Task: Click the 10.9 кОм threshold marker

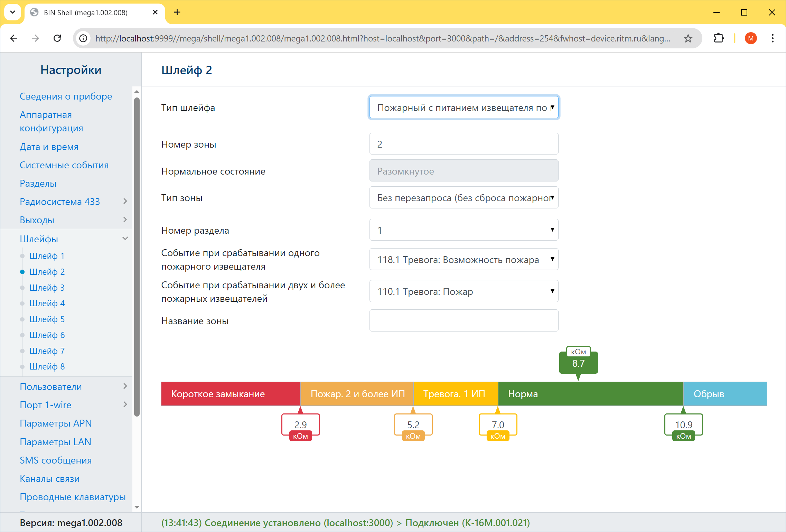Action: pyautogui.click(x=683, y=424)
